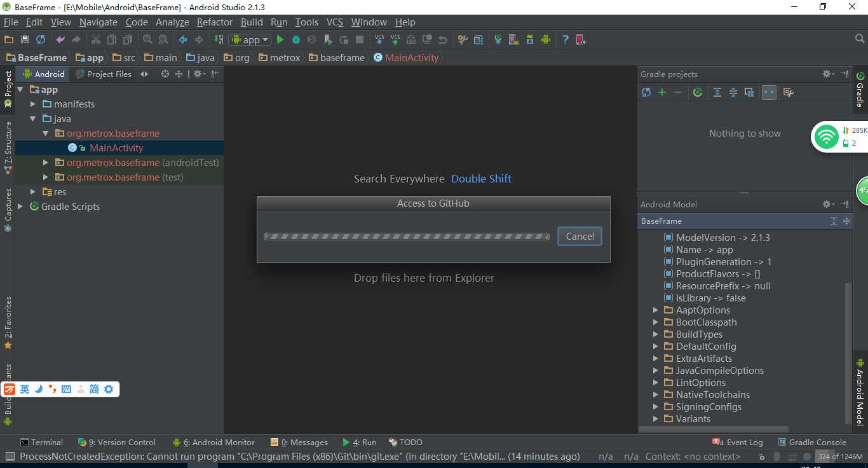Click the Find magnifier toolbar icon
This screenshot has width=868, height=468.
(147, 39)
